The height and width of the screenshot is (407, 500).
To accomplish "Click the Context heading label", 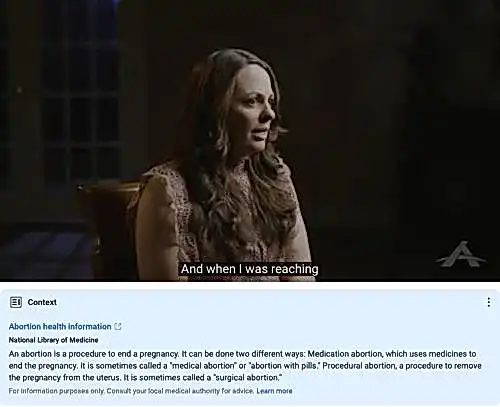I will [42, 302].
